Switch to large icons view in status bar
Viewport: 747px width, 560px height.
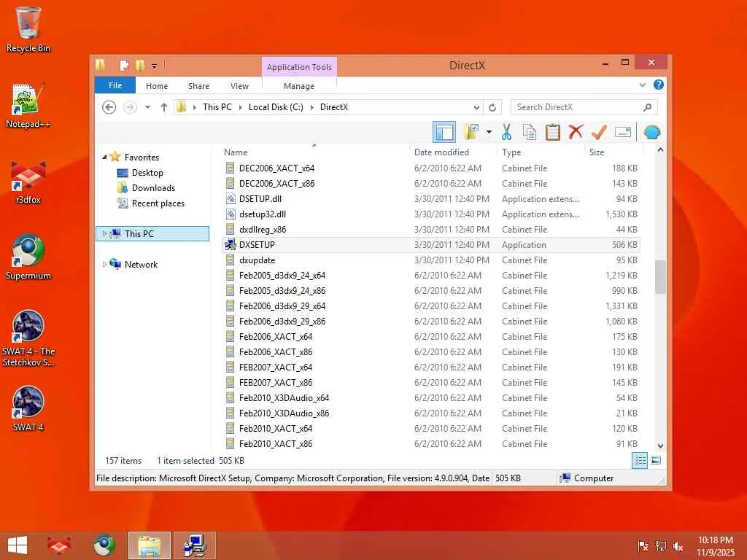[x=656, y=461]
